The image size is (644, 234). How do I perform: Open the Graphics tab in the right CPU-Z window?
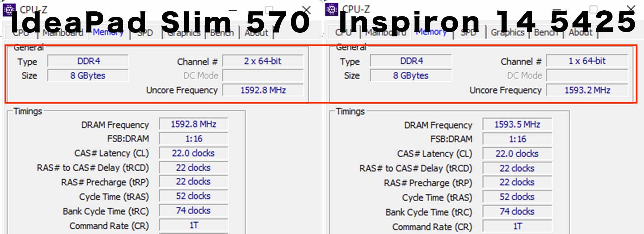click(x=507, y=32)
